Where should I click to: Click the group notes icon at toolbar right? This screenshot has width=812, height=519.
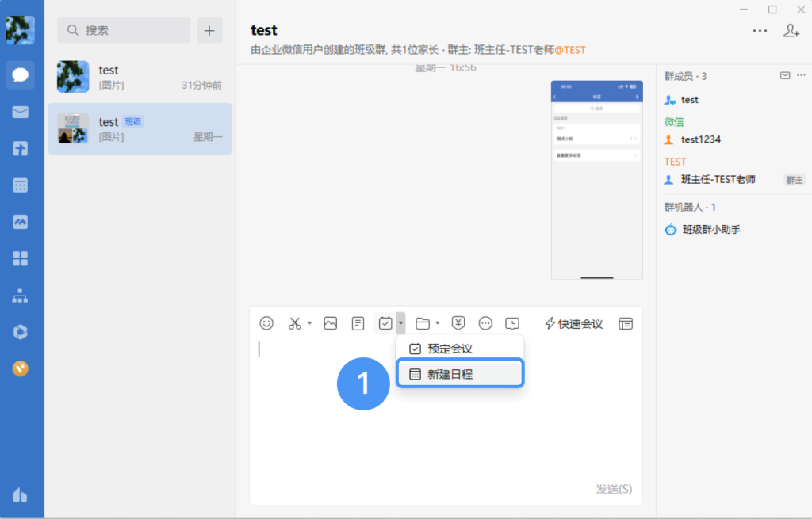coord(626,323)
